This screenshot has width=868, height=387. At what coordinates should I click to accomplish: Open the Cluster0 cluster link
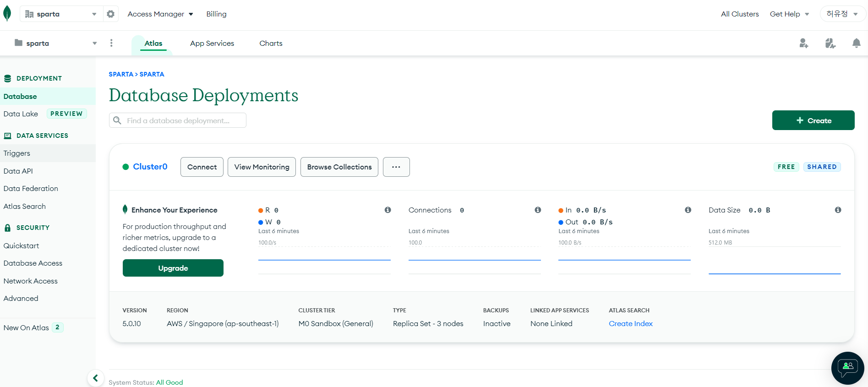tap(150, 167)
